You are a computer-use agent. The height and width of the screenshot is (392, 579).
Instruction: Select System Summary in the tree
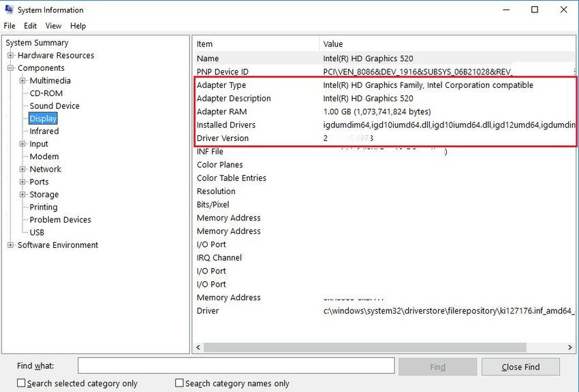(37, 42)
